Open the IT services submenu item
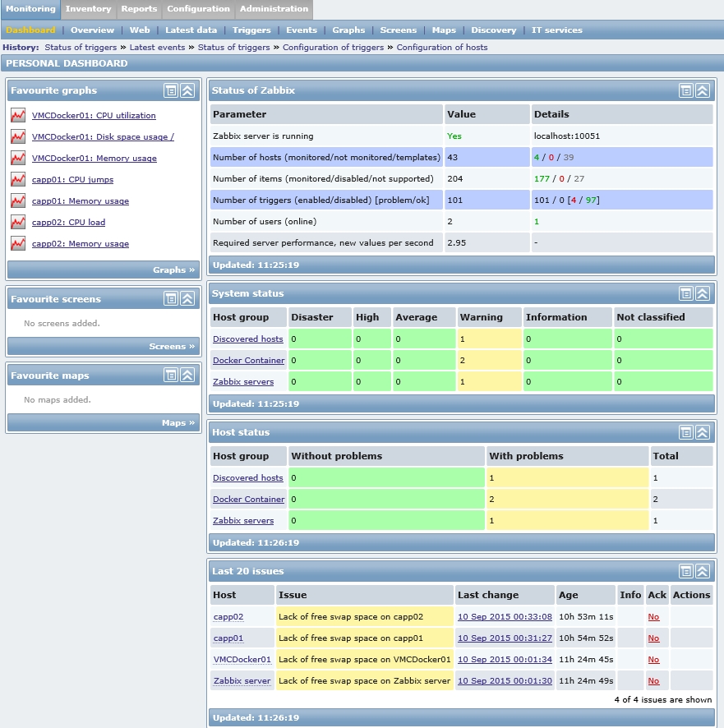Viewport: 724px width, 728px height. pos(557,30)
